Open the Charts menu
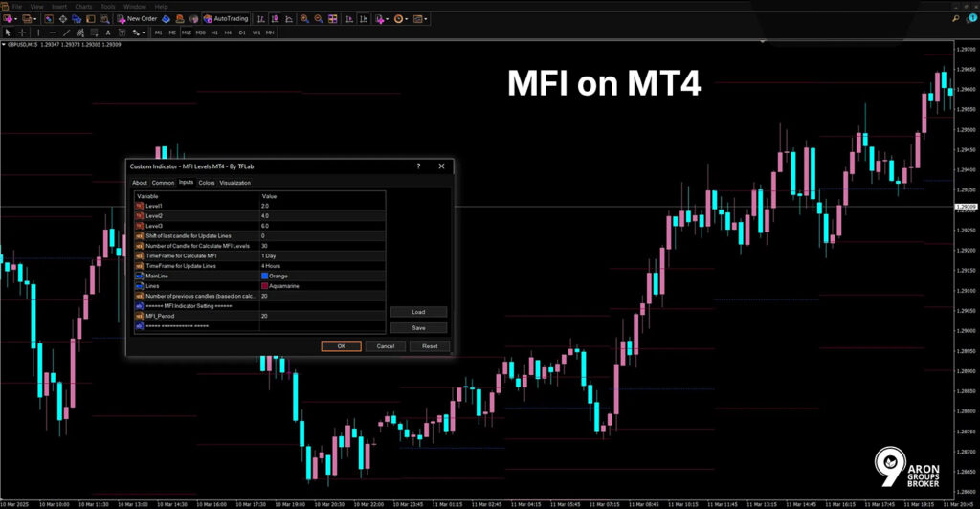Screen dimensions: 980x509 (84, 7)
